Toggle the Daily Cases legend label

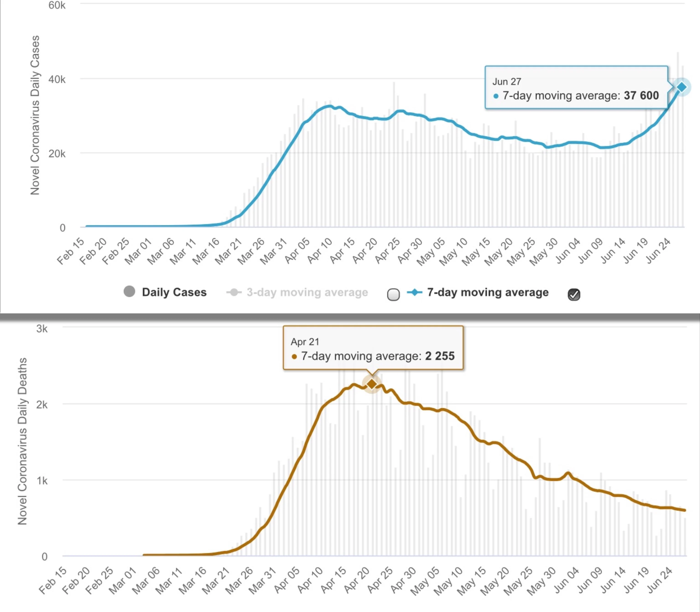[x=174, y=292]
